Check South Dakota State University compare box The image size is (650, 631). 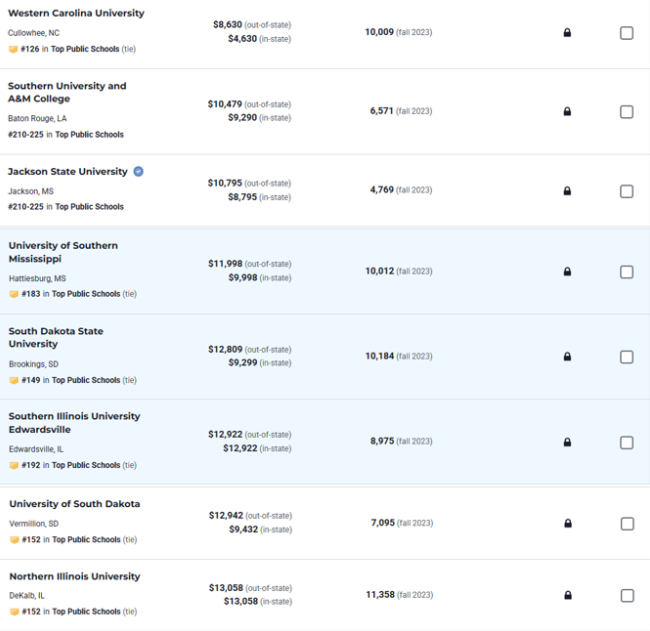coord(626,357)
